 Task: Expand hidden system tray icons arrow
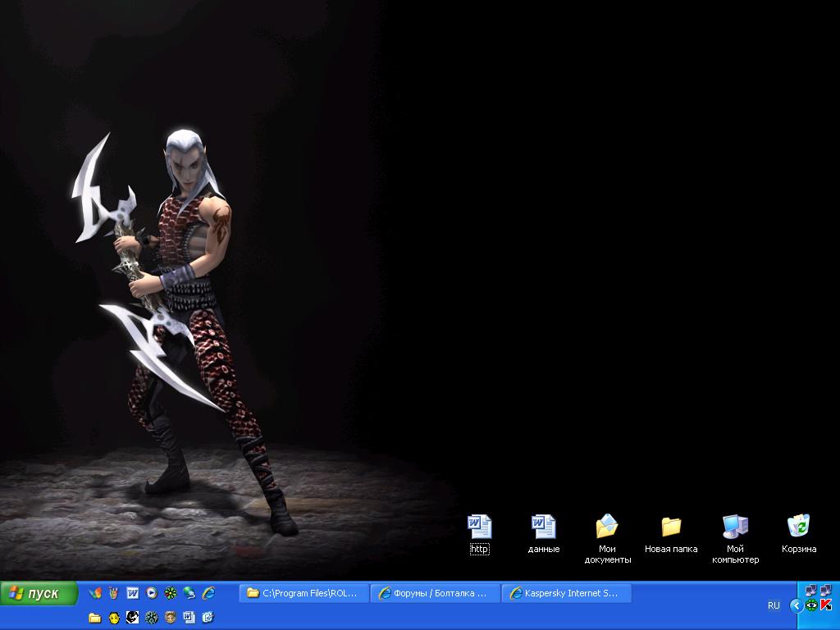(x=796, y=605)
